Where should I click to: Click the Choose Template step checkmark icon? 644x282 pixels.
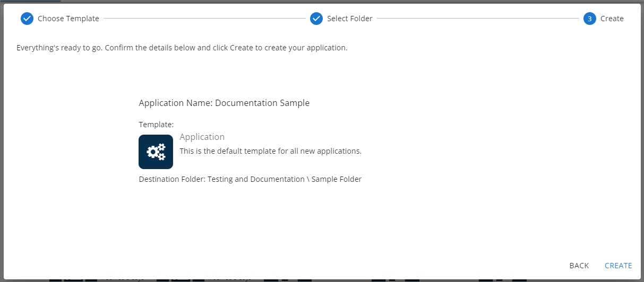click(x=27, y=19)
